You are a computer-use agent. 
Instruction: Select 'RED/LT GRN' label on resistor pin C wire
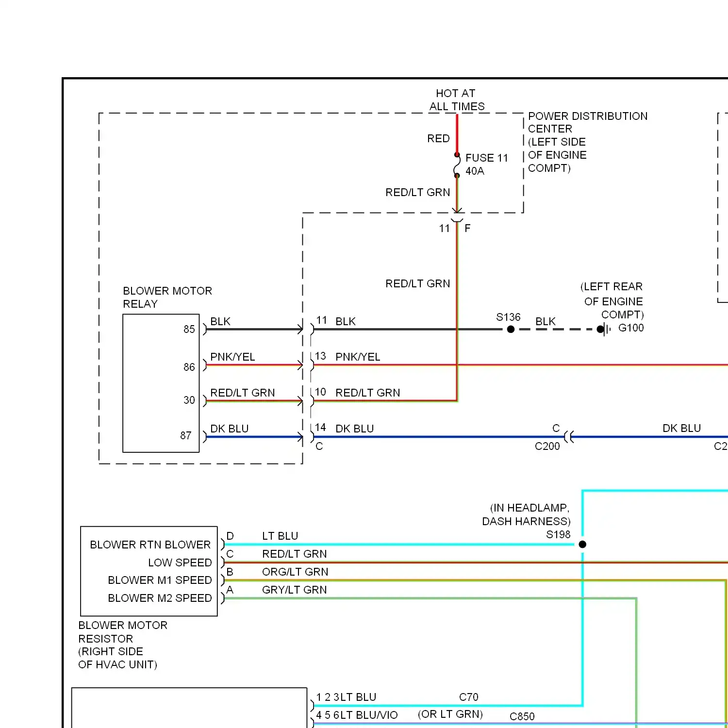tap(295, 554)
